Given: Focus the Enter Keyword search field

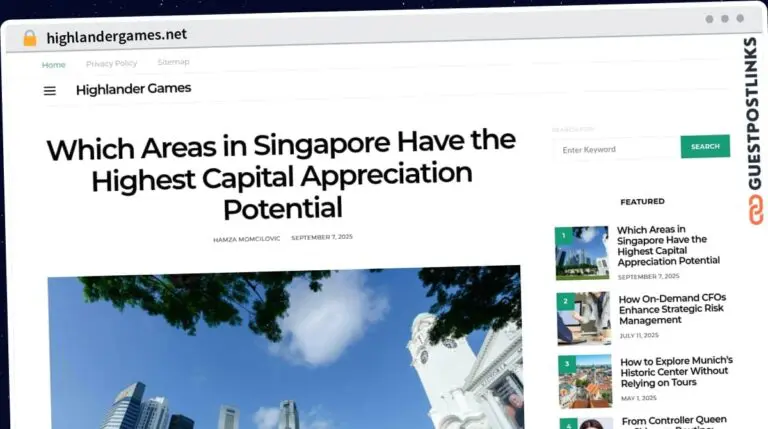Looking at the screenshot, I should [x=615, y=149].
